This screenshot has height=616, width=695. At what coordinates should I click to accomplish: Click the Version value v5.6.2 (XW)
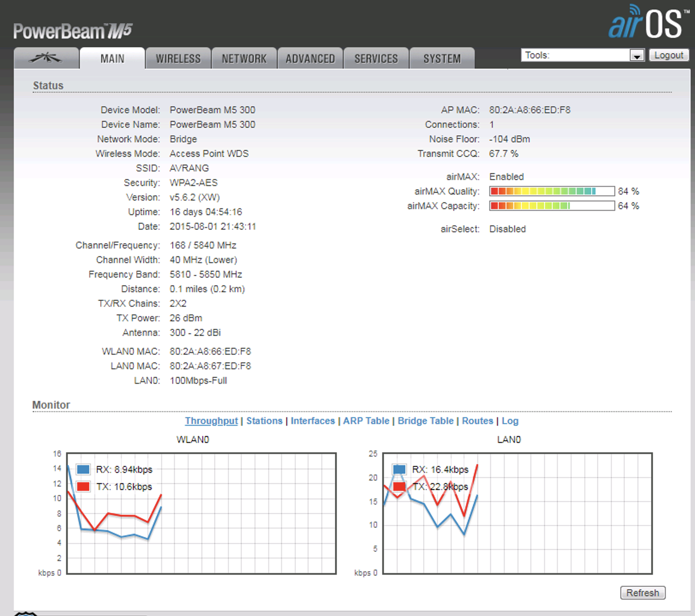(x=195, y=197)
